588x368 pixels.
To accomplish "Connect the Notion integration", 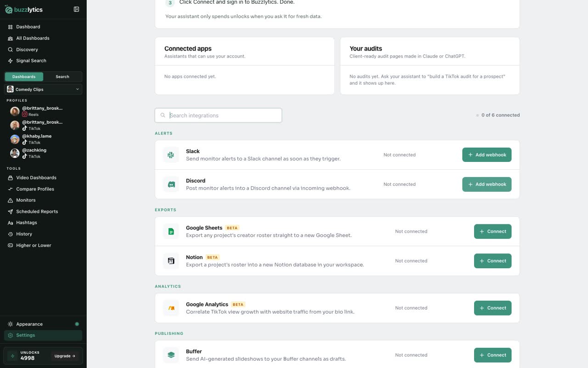I will [x=492, y=261].
